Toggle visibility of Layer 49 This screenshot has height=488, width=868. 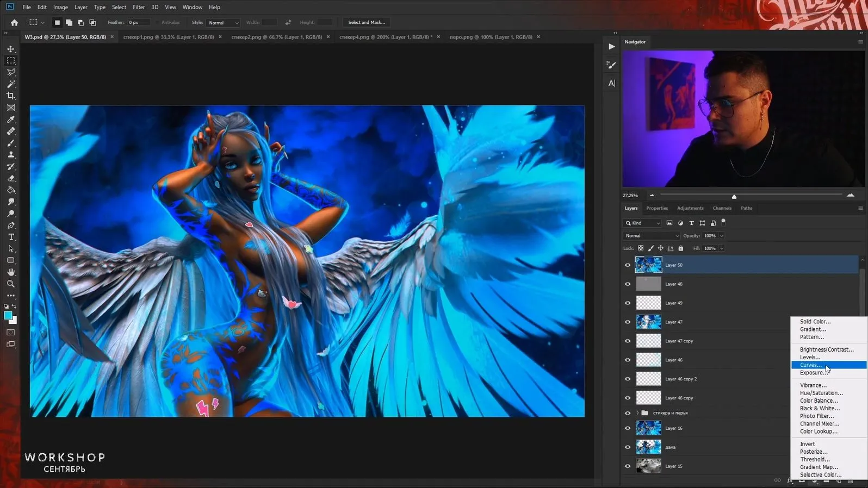click(628, 303)
